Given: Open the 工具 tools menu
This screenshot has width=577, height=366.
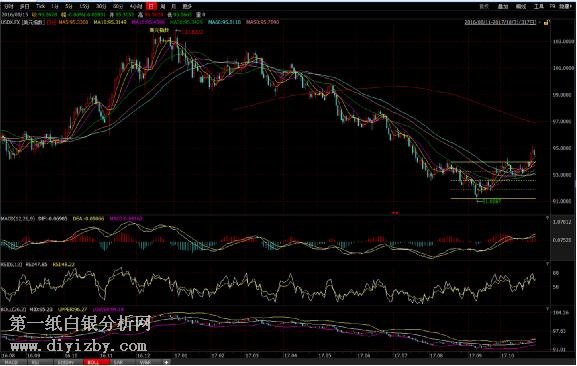Looking at the screenshot, I should tap(539, 7).
